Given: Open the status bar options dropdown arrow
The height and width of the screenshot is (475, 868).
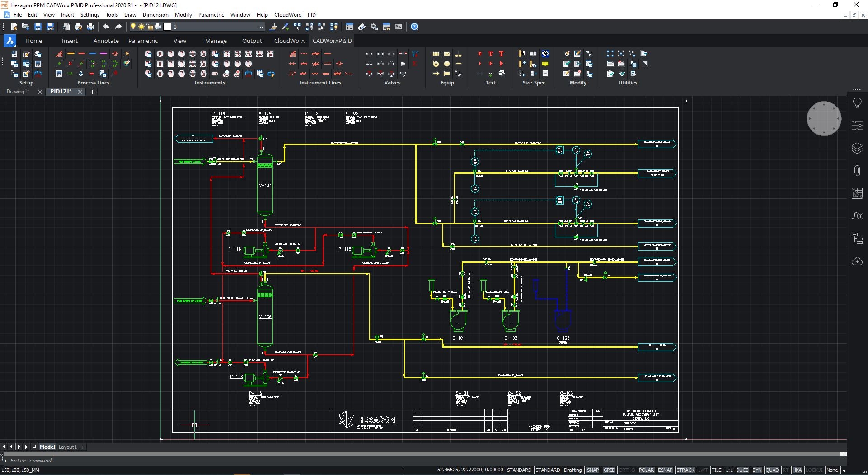Looking at the screenshot, I should pyautogui.click(x=844, y=470).
